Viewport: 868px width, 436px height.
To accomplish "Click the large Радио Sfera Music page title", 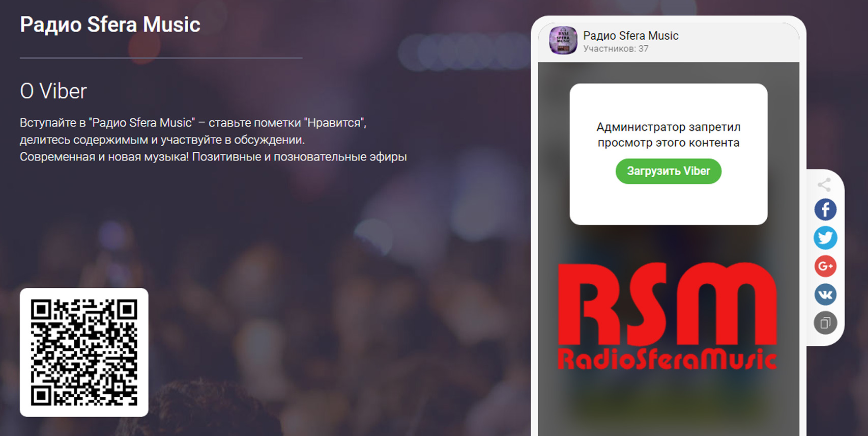I will [110, 24].
